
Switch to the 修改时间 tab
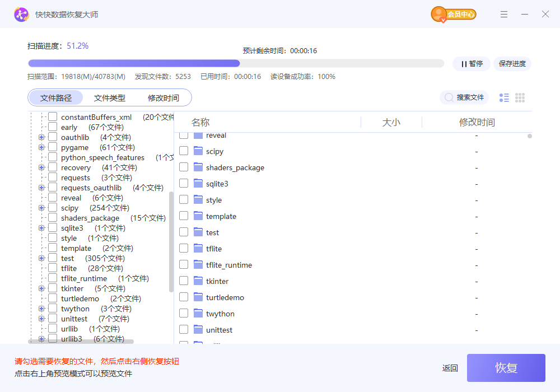point(164,98)
